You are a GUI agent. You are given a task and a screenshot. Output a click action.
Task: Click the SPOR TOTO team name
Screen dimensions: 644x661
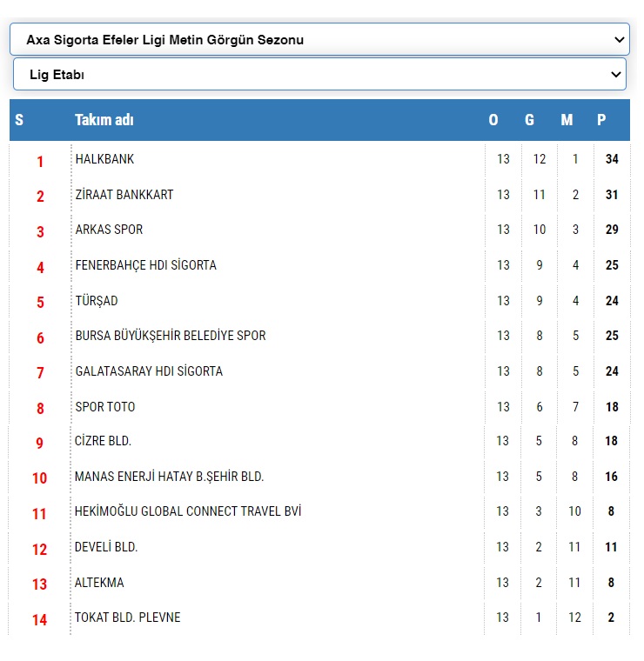pos(105,407)
